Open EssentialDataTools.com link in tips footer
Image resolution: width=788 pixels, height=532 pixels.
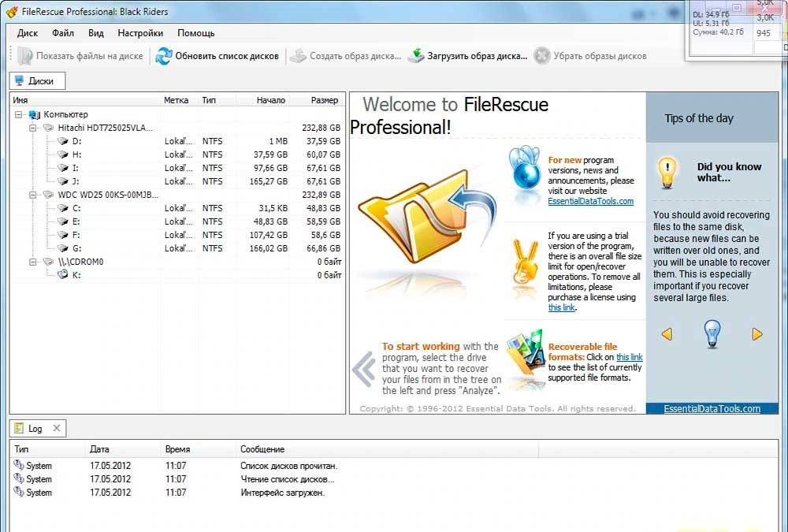point(712,409)
